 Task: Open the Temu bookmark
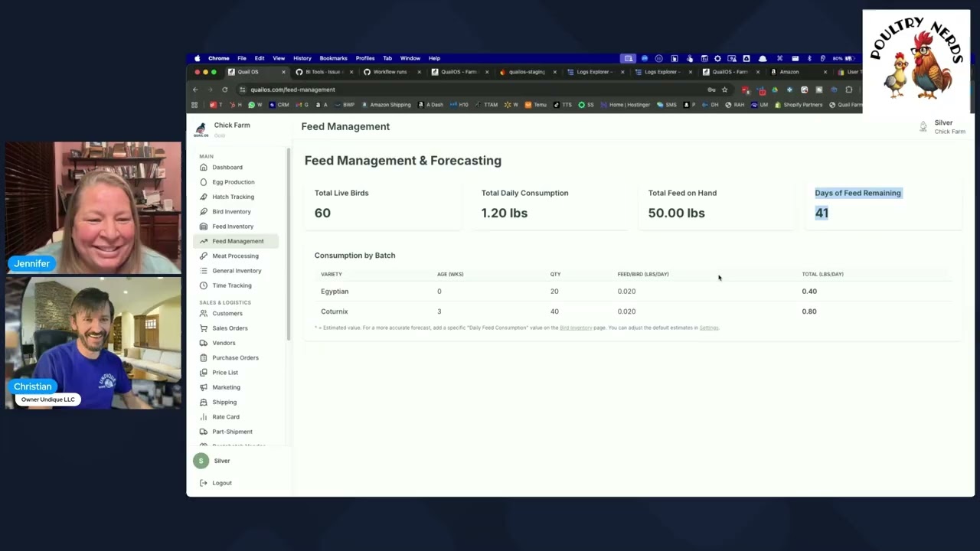pos(536,105)
